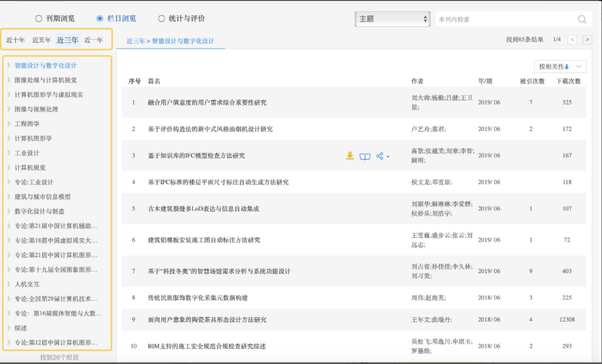Click authors 刘大帅;杨勤;吕健;王卫星;

point(442,103)
